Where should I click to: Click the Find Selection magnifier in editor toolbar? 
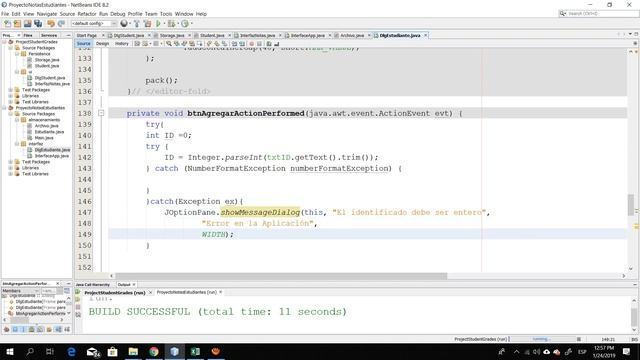[169, 44]
